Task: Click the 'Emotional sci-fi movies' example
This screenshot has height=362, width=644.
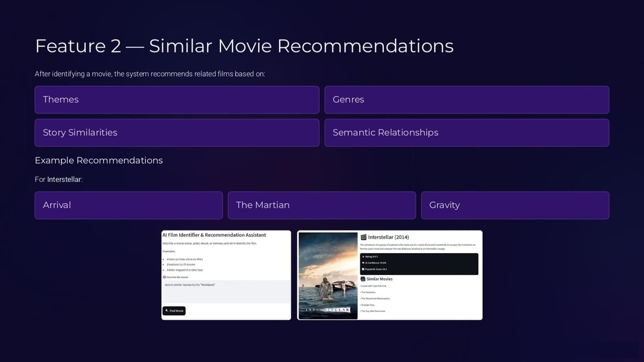Action: 181,264
